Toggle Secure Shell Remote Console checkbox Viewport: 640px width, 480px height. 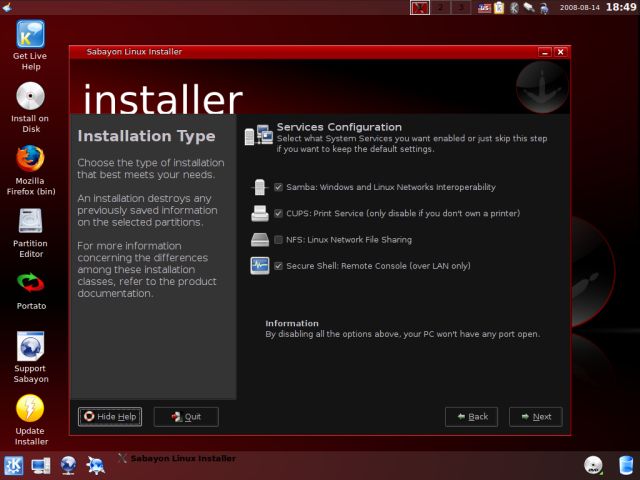point(278,266)
